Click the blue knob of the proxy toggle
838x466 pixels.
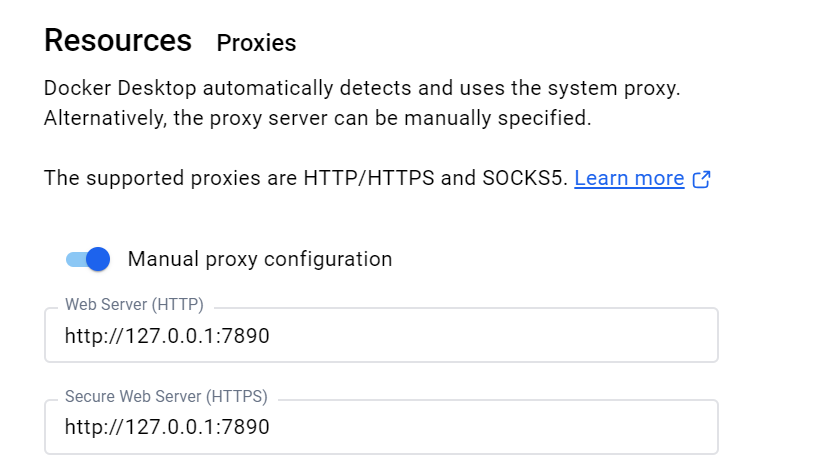tap(98, 259)
